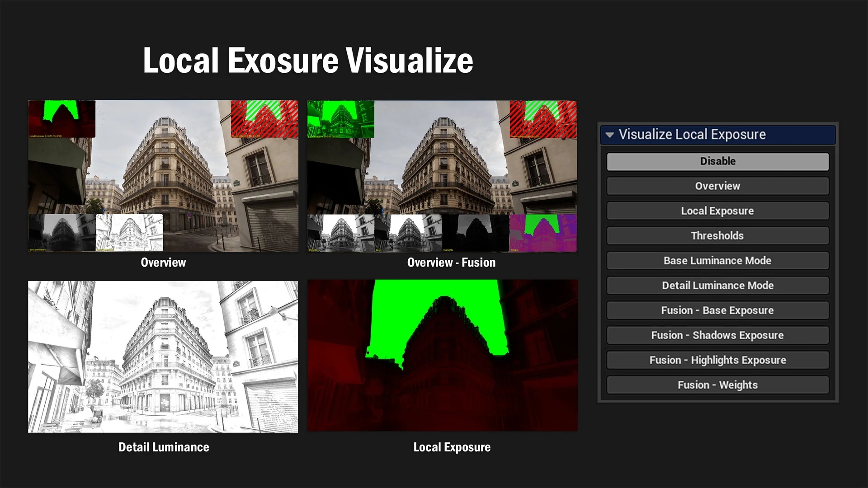The height and width of the screenshot is (488, 868).
Task: Select the Thresholds visualization mode
Action: pos(717,236)
